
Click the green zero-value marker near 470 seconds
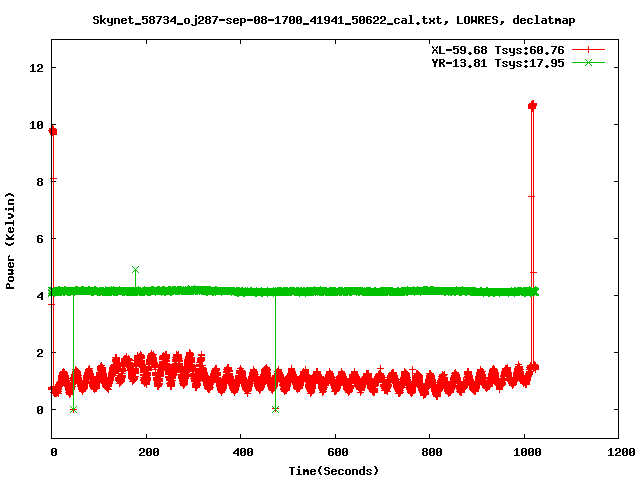(276, 409)
